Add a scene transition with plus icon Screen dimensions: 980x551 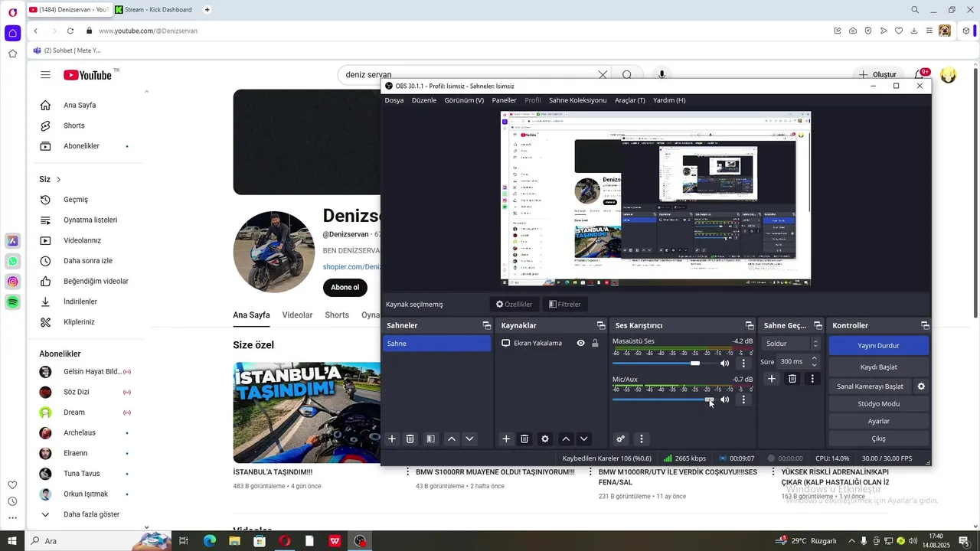[772, 379]
